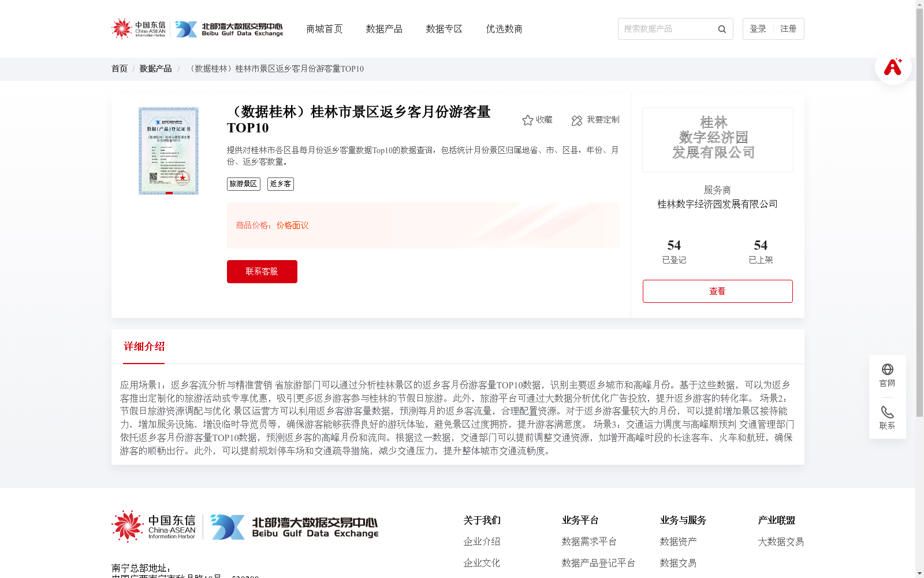Click the 查看 provider button
Image resolution: width=924 pixels, height=578 pixels.
(717, 291)
